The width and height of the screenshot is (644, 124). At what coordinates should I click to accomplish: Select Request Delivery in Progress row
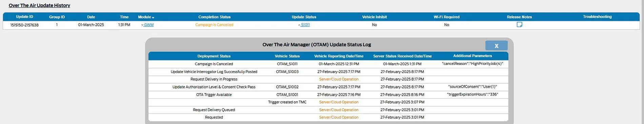coord(328,79)
